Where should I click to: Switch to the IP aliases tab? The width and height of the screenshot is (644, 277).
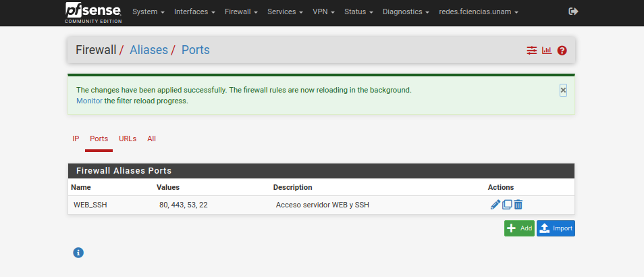point(76,138)
